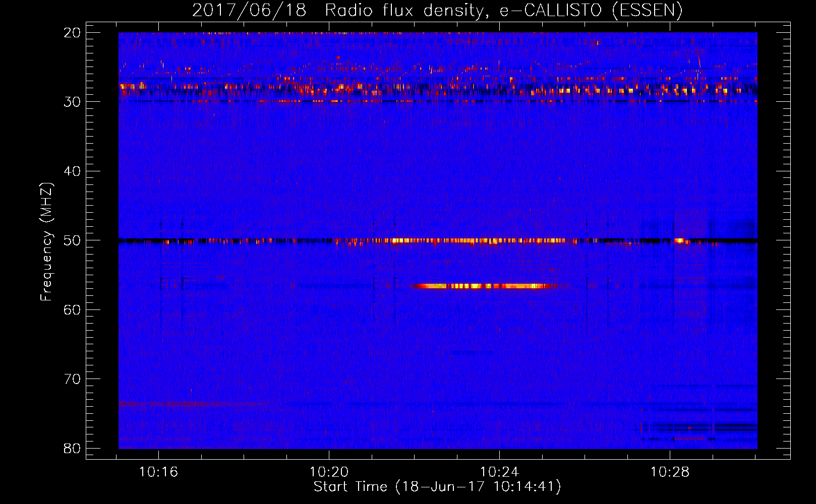The image size is (816, 504).
Task: Click the 30 frequency tick label
Action: [x=72, y=102]
